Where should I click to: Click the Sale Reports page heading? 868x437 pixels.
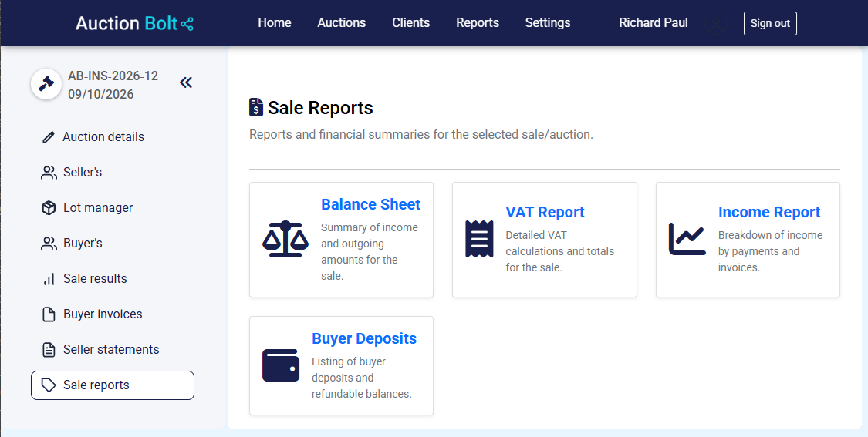[320, 107]
